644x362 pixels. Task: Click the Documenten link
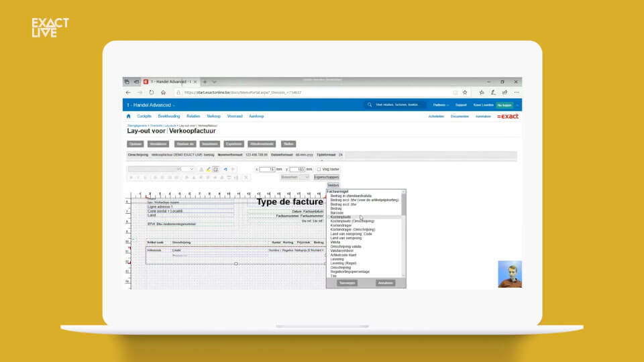coord(460,117)
